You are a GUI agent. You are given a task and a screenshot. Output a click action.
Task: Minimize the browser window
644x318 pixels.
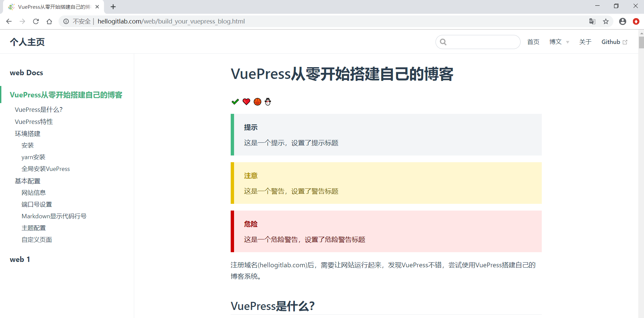click(598, 6)
